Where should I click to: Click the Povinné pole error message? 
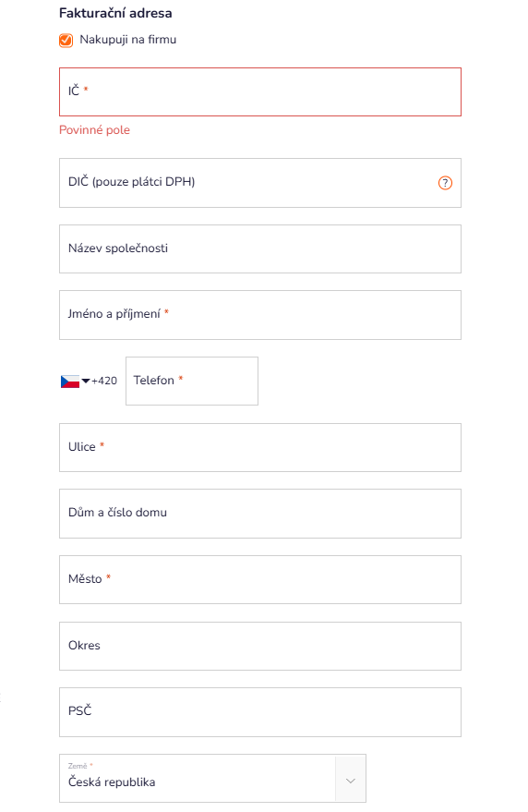94,130
